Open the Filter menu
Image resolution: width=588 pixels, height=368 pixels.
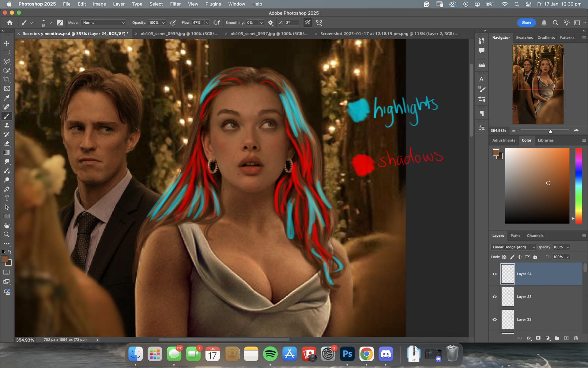click(175, 4)
